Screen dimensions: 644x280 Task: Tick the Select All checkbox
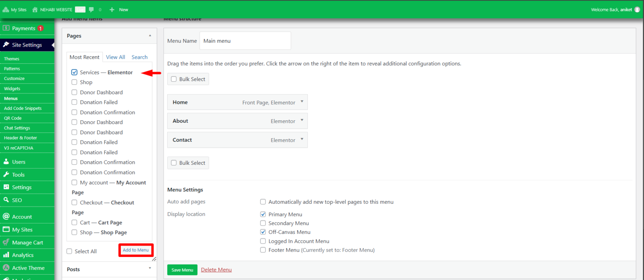coord(69,251)
